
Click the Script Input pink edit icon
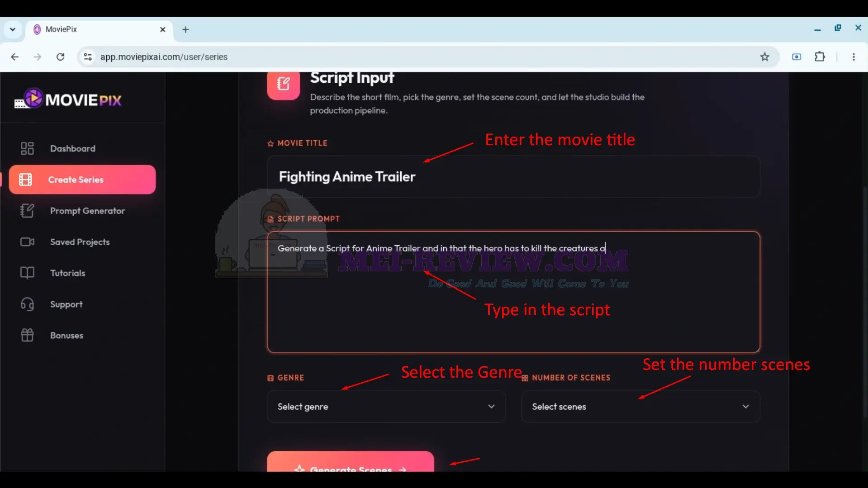tap(284, 84)
